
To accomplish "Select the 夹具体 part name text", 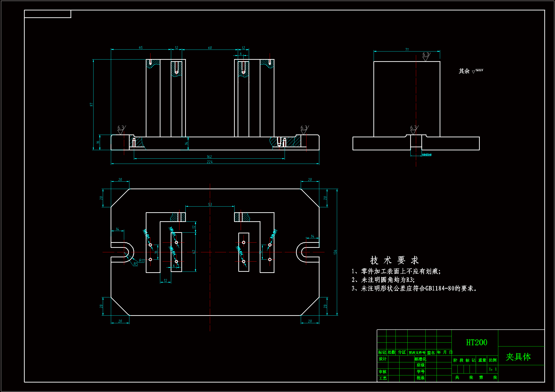I will [518, 357].
